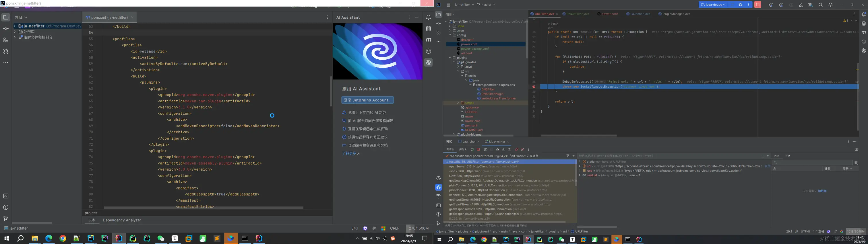Screen dimensions: 868x244
Task: Resume program in debugger toolbar
Action: pyautogui.click(x=486, y=149)
